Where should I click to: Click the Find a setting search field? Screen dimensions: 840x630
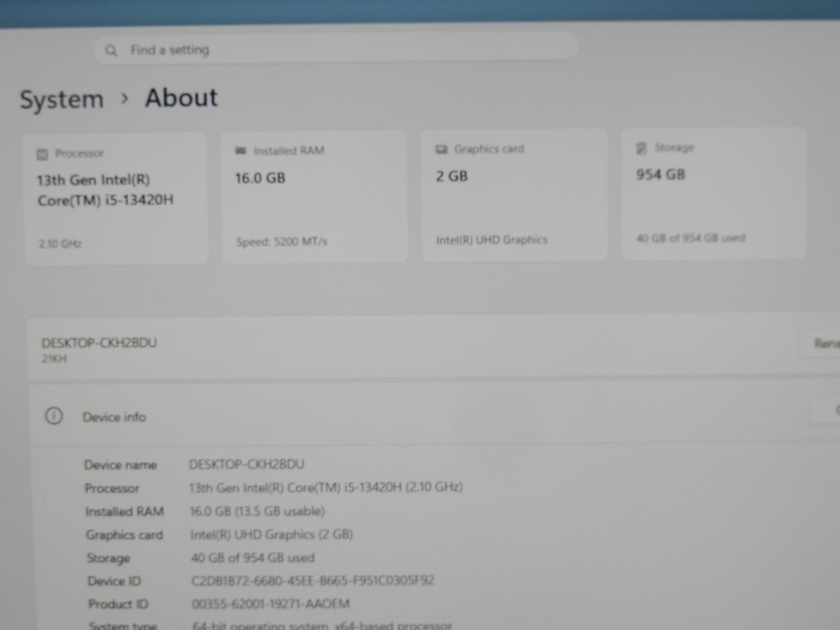coord(336,49)
